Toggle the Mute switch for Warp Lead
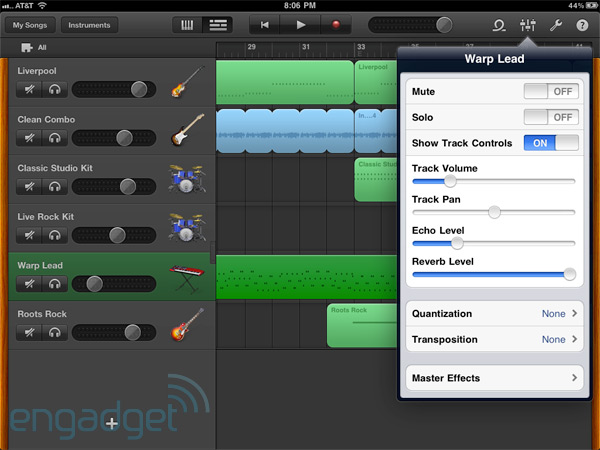The width and height of the screenshot is (600, 450). click(551, 91)
